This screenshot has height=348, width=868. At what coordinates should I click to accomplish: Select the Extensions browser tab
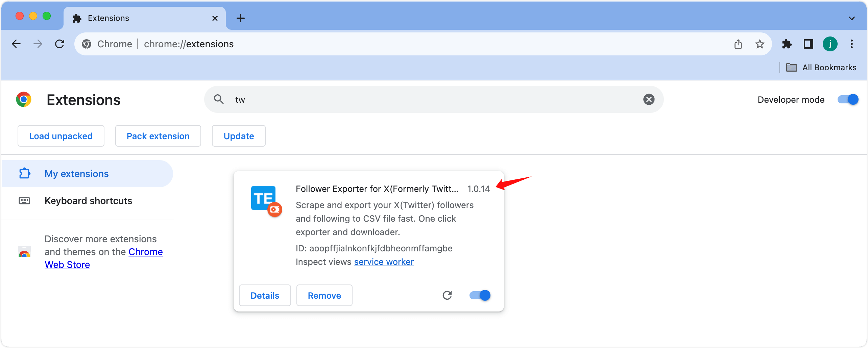(x=145, y=18)
